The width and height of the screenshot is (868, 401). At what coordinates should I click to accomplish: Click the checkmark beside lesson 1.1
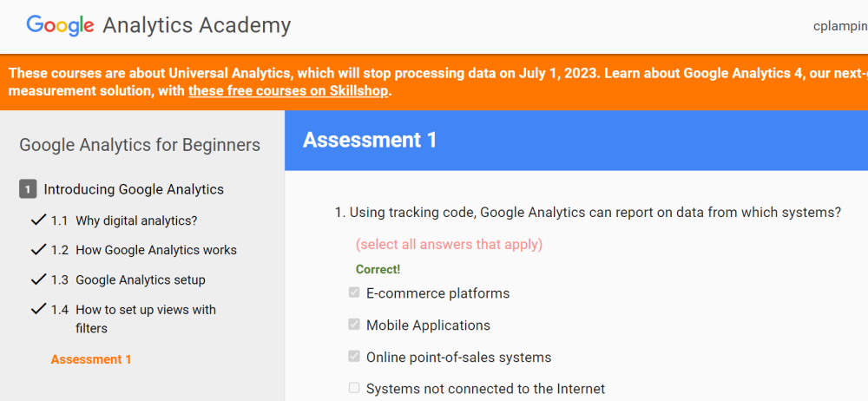[38, 220]
